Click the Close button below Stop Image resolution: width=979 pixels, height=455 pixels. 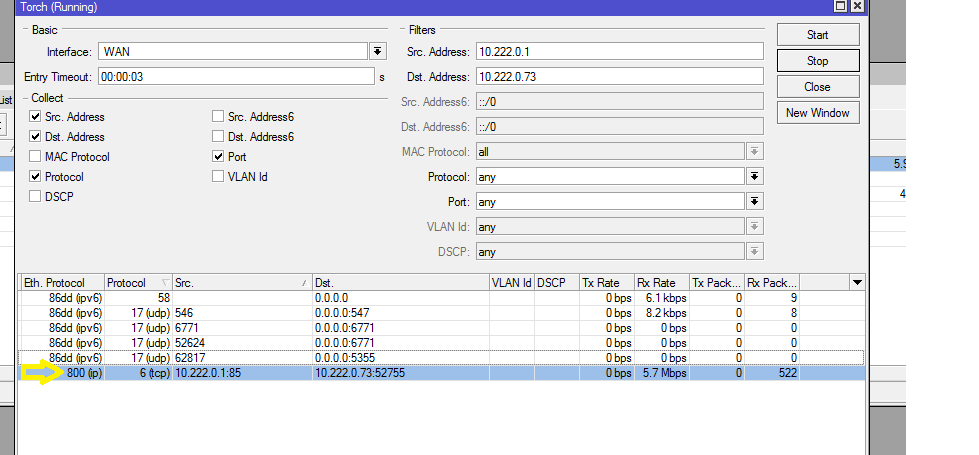pos(817,87)
